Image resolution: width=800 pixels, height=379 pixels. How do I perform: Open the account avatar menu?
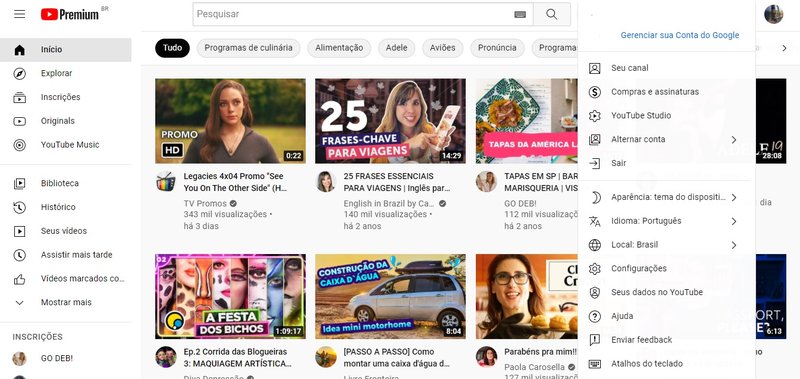[773, 14]
